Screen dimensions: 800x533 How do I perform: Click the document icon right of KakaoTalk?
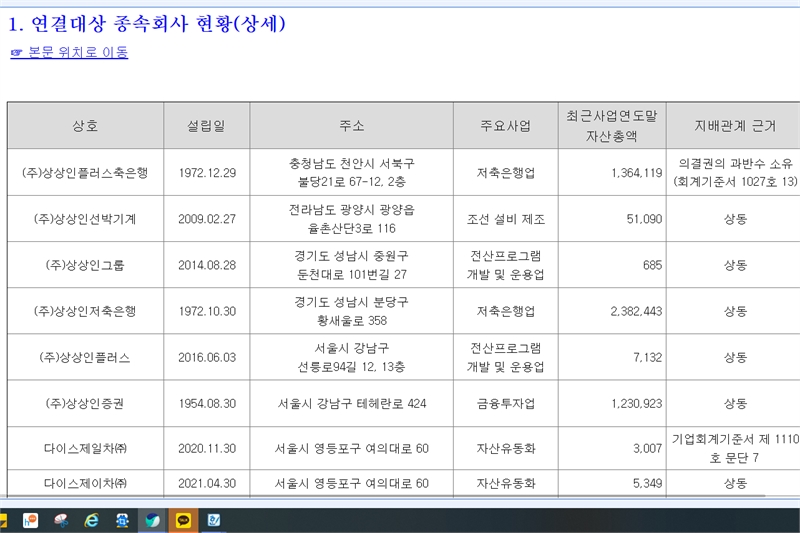[x=214, y=520]
